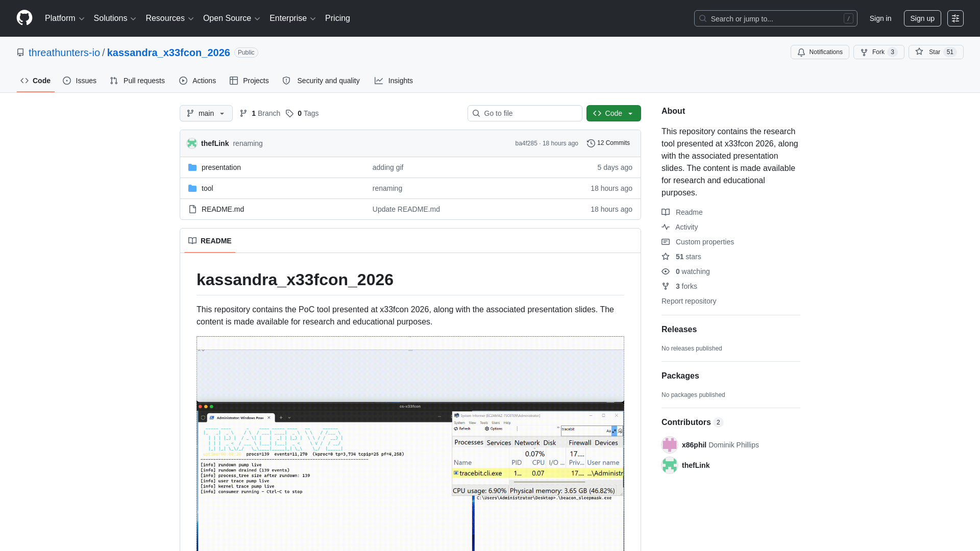The height and width of the screenshot is (551, 980).
Task: Expand the Resources menu
Action: (x=169, y=18)
